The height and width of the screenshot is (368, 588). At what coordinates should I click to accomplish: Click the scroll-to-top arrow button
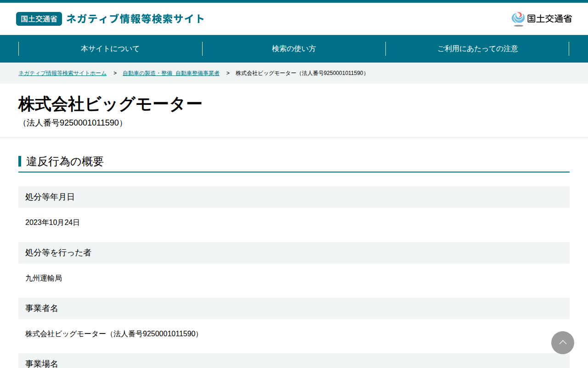563,343
